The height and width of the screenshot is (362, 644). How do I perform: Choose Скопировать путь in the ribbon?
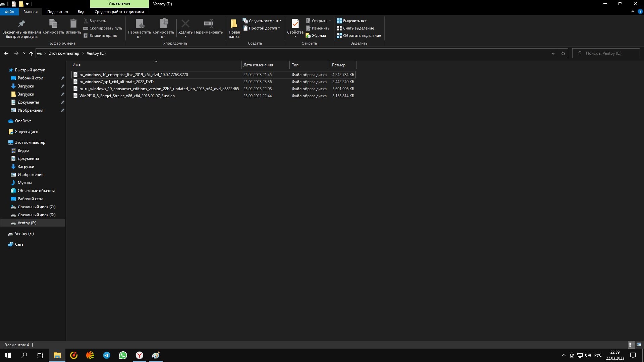[103, 28]
